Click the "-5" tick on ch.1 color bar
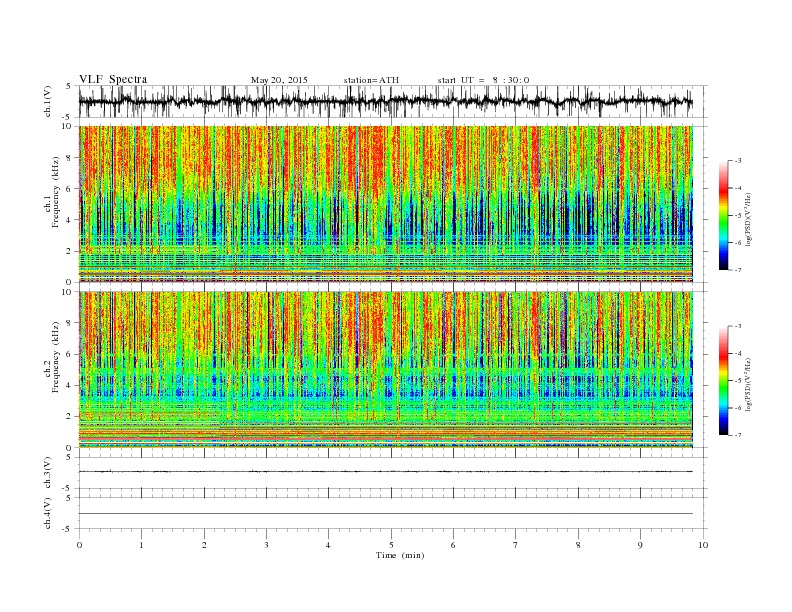792x612 pixels. [738, 216]
